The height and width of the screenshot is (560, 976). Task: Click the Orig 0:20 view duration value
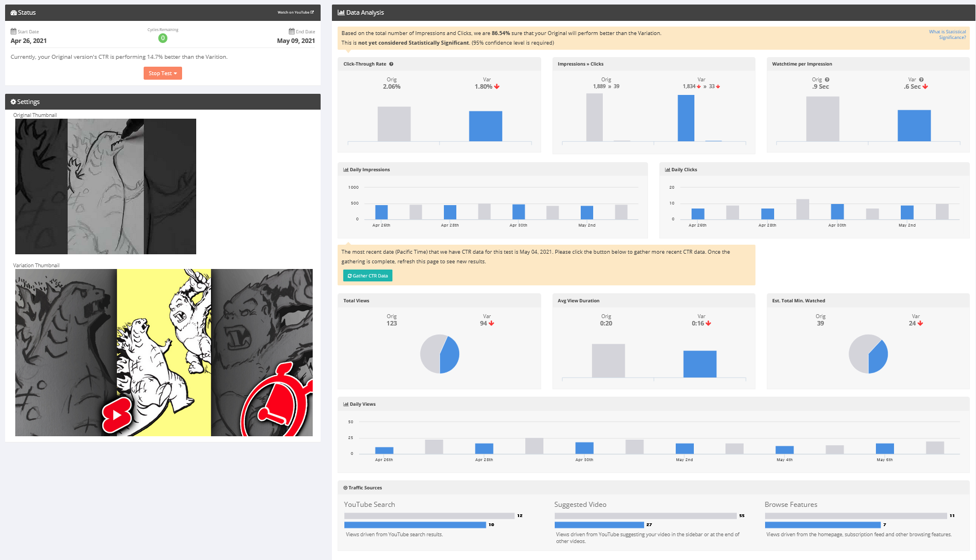[x=606, y=323]
